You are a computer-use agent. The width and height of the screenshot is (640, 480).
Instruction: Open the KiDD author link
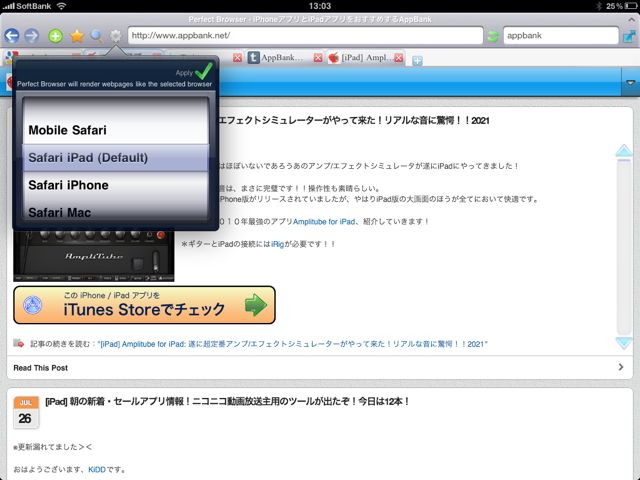(x=97, y=469)
